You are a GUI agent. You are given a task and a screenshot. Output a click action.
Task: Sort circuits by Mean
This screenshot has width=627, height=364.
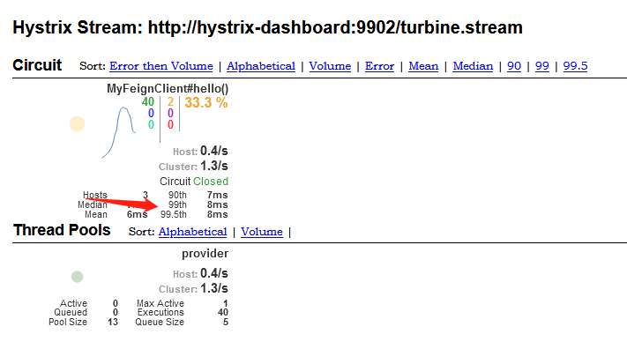click(423, 66)
